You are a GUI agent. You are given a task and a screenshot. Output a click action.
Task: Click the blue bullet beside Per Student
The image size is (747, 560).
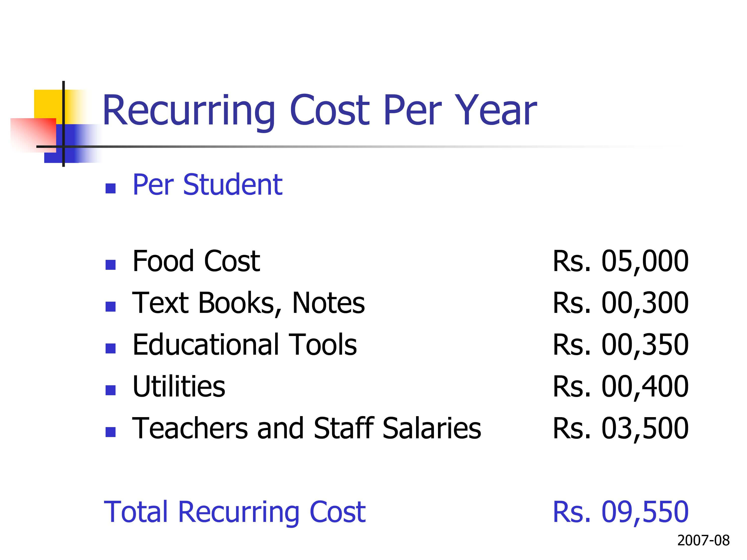(110, 188)
